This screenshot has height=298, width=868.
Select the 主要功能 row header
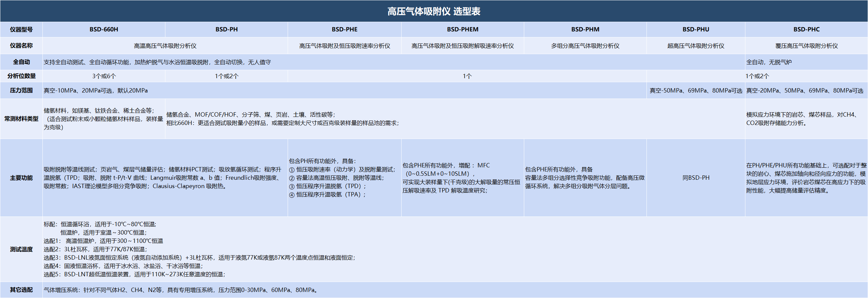coord(21,178)
